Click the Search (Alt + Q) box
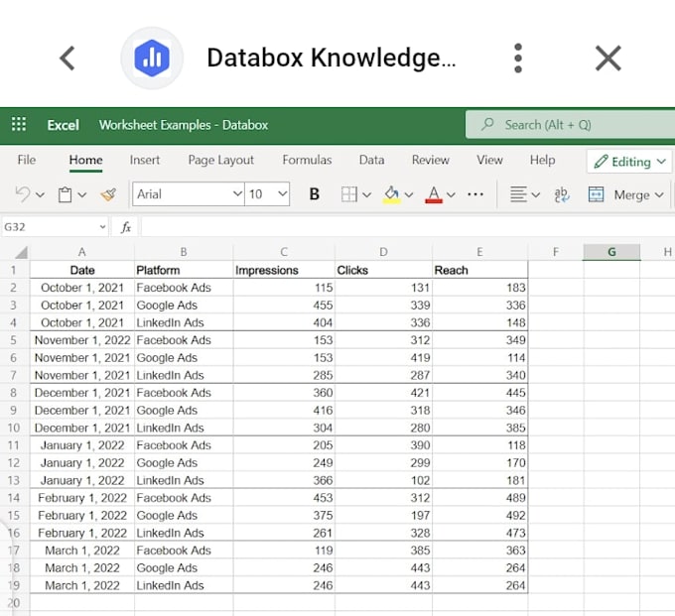Image resolution: width=675 pixels, height=616 pixels. (x=570, y=125)
